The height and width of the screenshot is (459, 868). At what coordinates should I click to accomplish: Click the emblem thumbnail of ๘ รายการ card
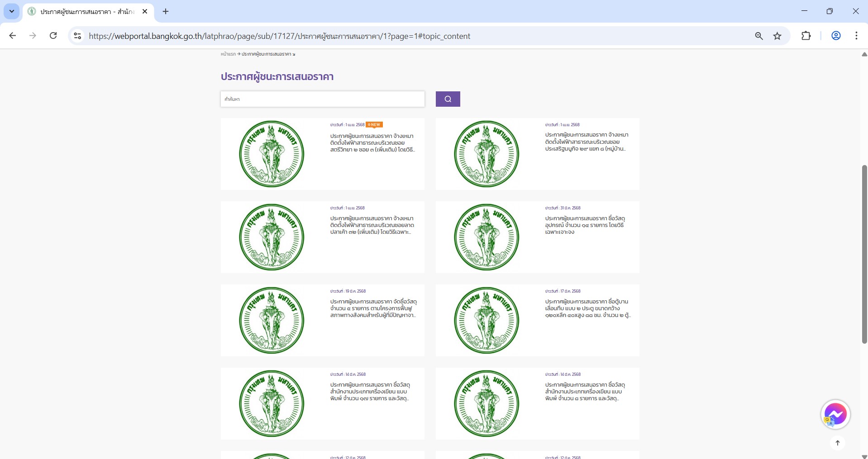coord(486,403)
